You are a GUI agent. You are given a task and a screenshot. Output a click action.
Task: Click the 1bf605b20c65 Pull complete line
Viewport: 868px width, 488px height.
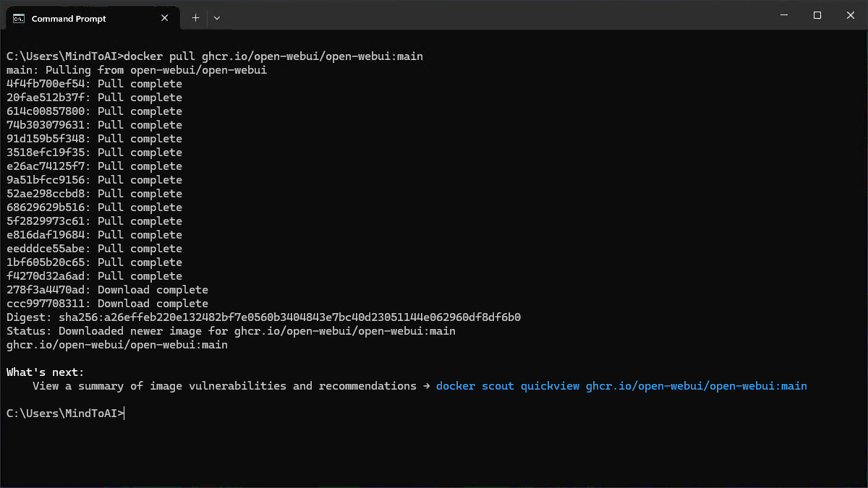pyautogui.click(x=94, y=262)
